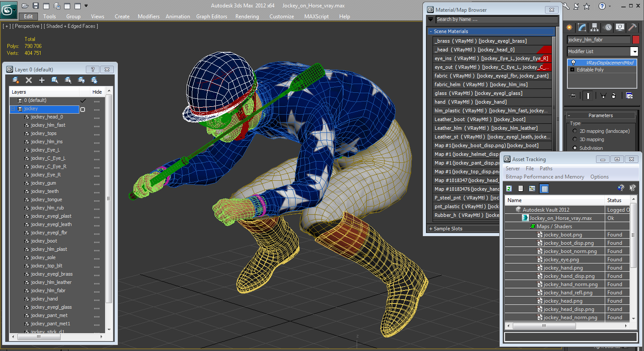Toggle VRayDisplacementMod lightbulb on/off
The image size is (644, 351).
tap(573, 63)
